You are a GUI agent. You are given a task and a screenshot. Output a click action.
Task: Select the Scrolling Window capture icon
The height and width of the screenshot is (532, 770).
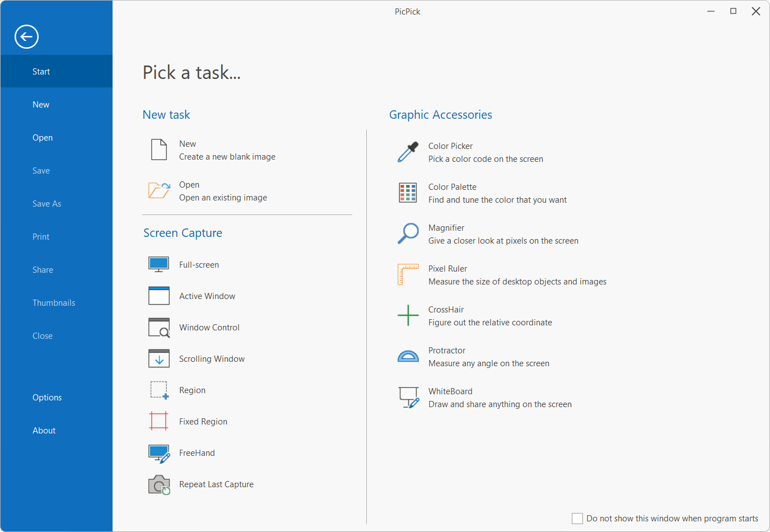[159, 358]
